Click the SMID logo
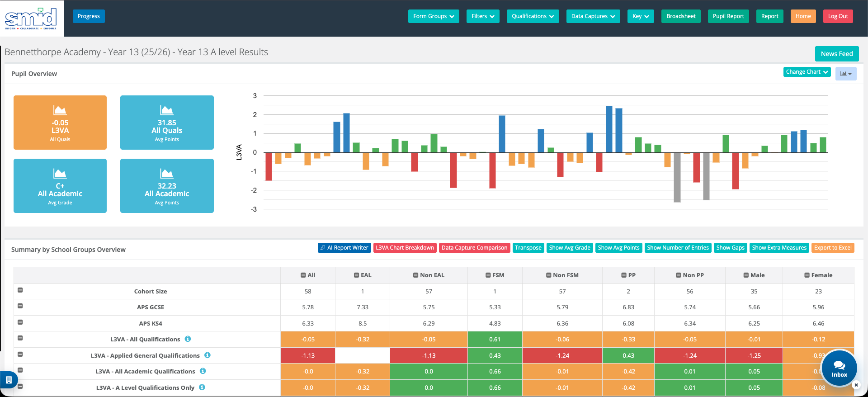Viewport: 868px width, 397px height. click(31, 18)
